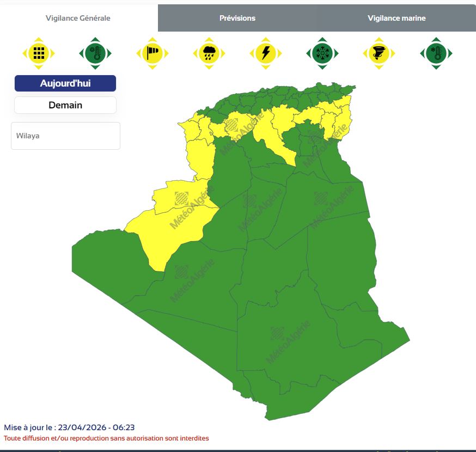
Task: Select the cold thermometer with snowflake icon
Action: [x=436, y=53]
